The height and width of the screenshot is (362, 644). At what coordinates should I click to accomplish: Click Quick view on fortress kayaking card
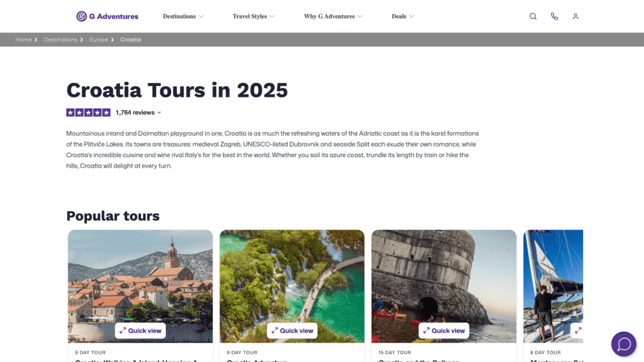pyautogui.click(x=443, y=331)
